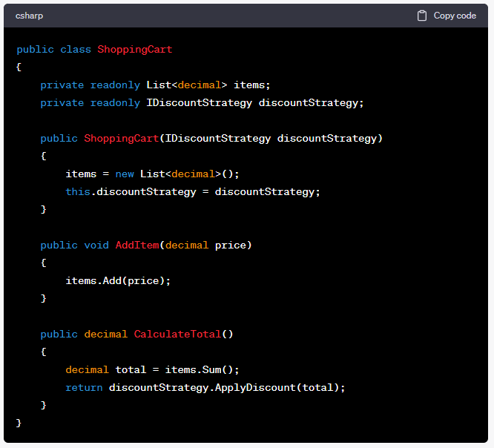
Task: Click the "return" keyword
Action: point(84,388)
